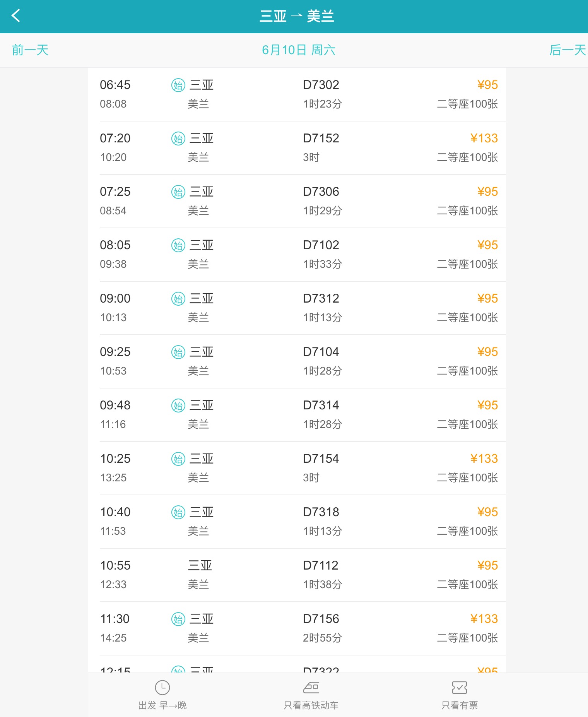This screenshot has width=588, height=717.
Task: Open train D7104 with 1时28分 duration
Action: [297, 361]
